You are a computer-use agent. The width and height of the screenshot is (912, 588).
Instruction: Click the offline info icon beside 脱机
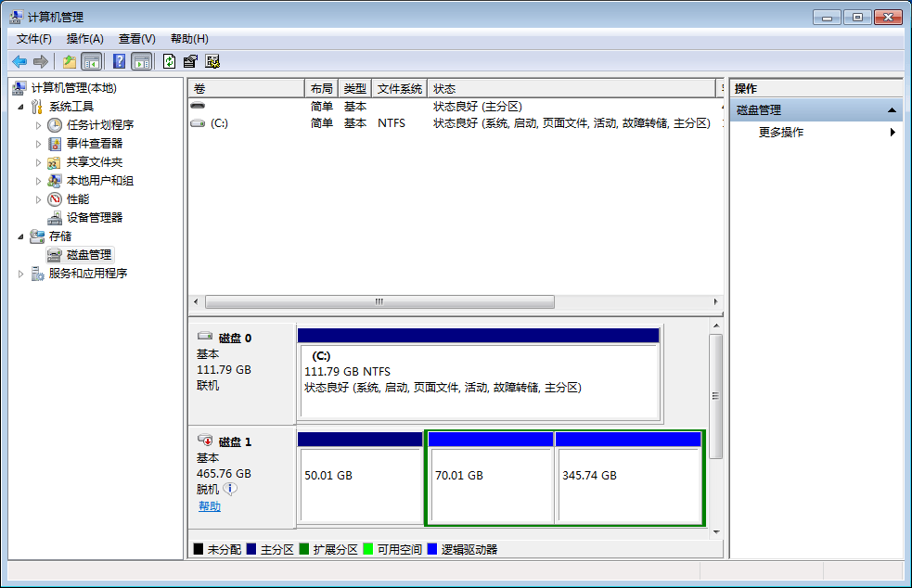[x=230, y=489]
